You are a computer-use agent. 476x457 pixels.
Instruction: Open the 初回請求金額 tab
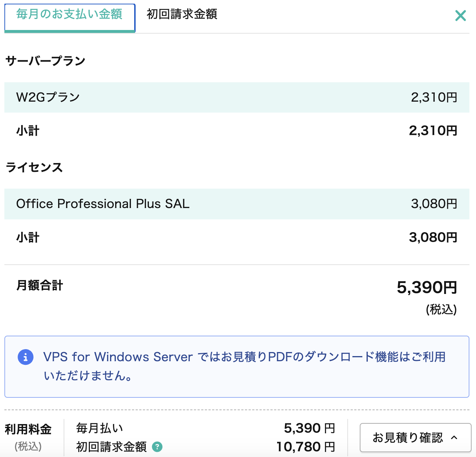[x=182, y=15]
